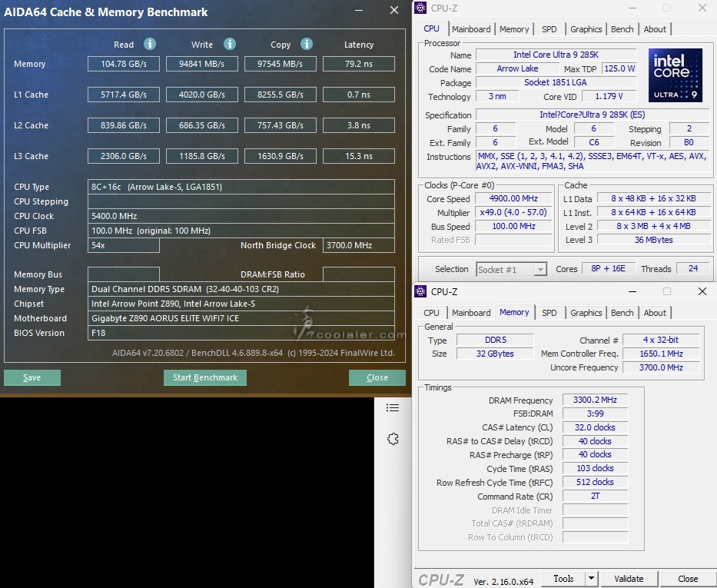Click the Memory Read result field
This screenshot has height=588, width=717.
coord(124,64)
